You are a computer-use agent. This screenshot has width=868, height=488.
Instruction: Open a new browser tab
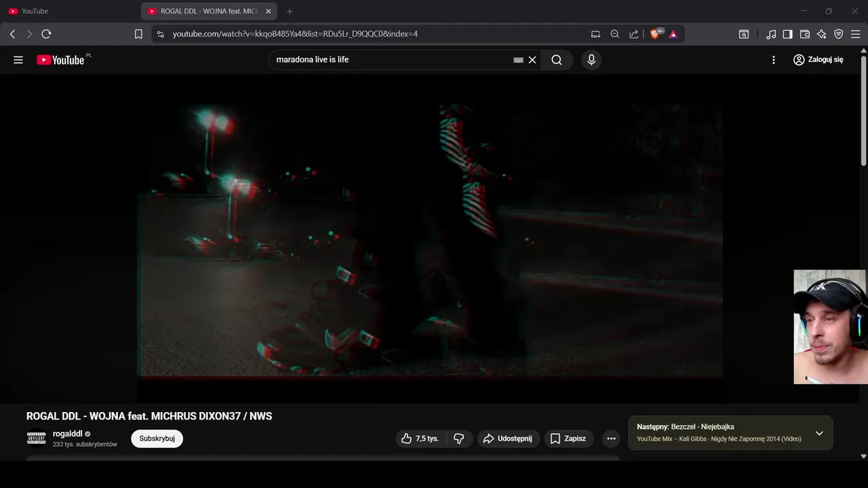(290, 12)
